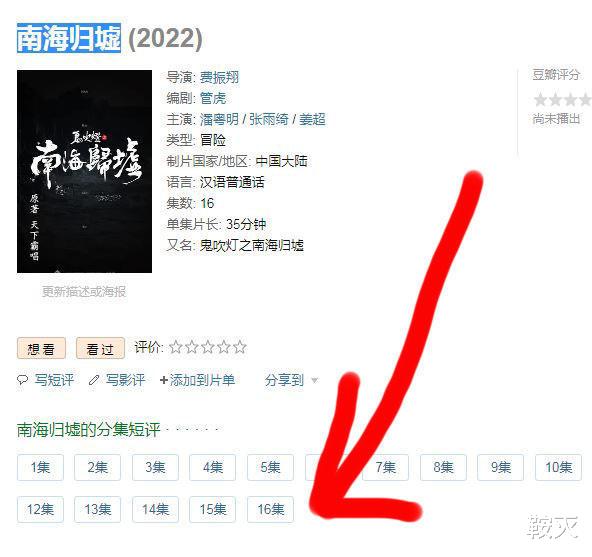Mark the show as 看过
This screenshot has height=557, width=592.
(x=100, y=348)
